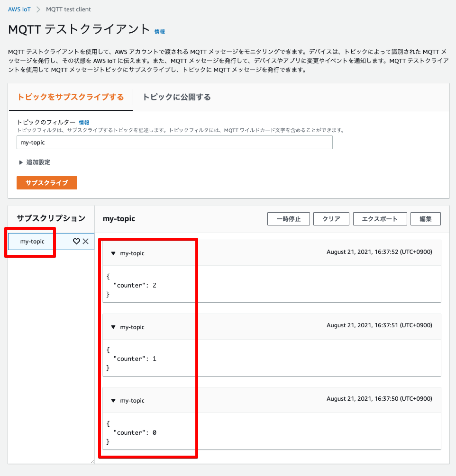This screenshot has width=456, height=476.
Task: Pause message streaming with 一時停止
Action: click(x=288, y=218)
